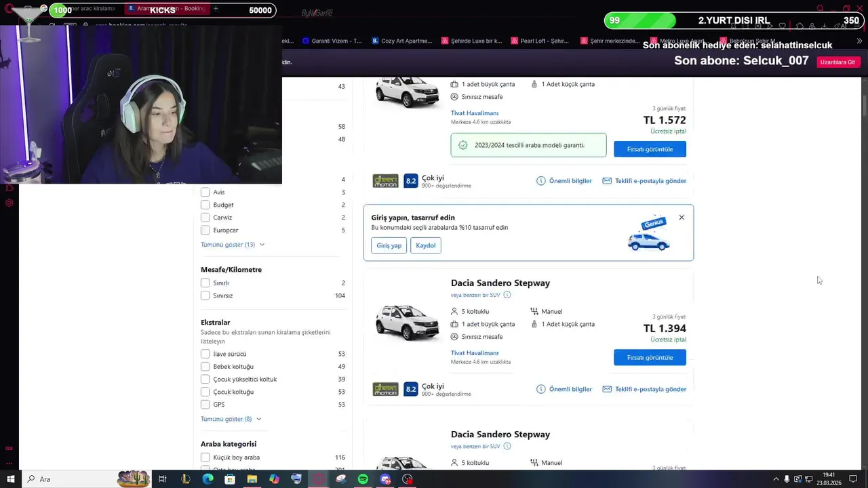868x488 pixels.
Task: Tick the Carwiz supplier checkbox
Action: (205, 218)
